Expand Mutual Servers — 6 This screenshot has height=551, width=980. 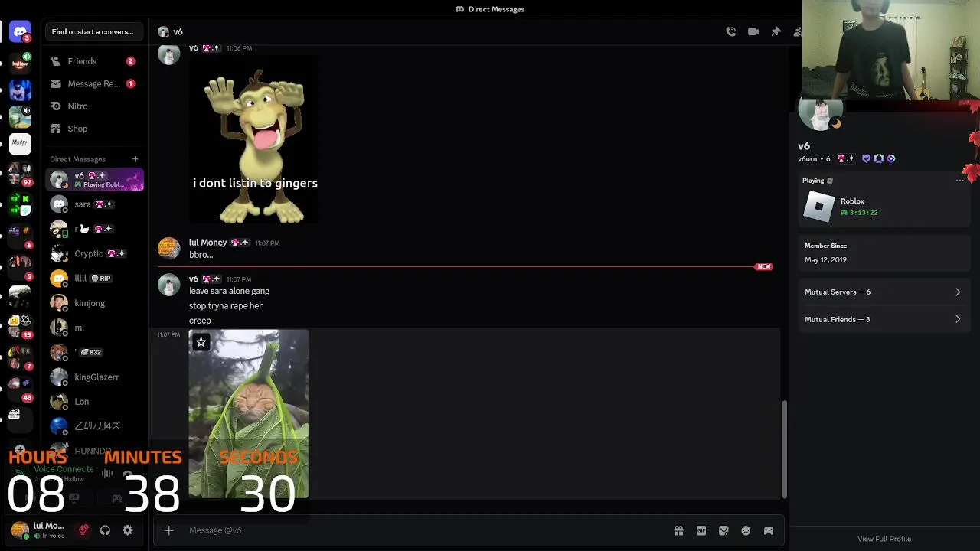pos(884,292)
